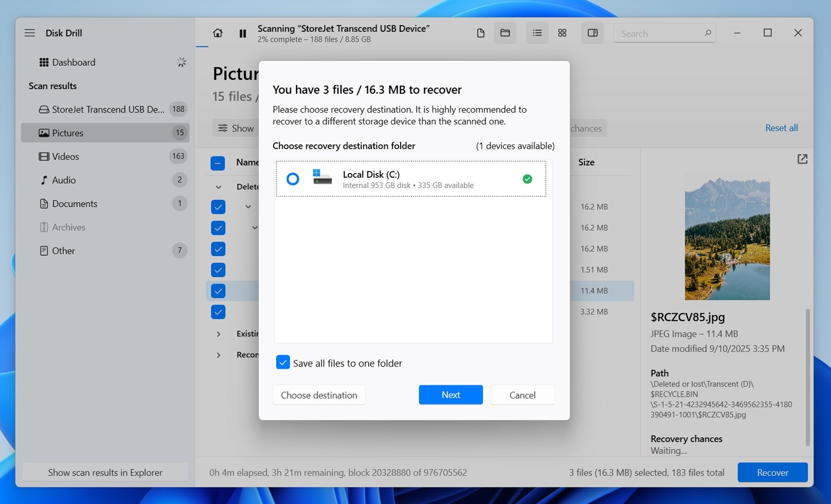
Task: Select the folder view icon
Action: coord(505,33)
